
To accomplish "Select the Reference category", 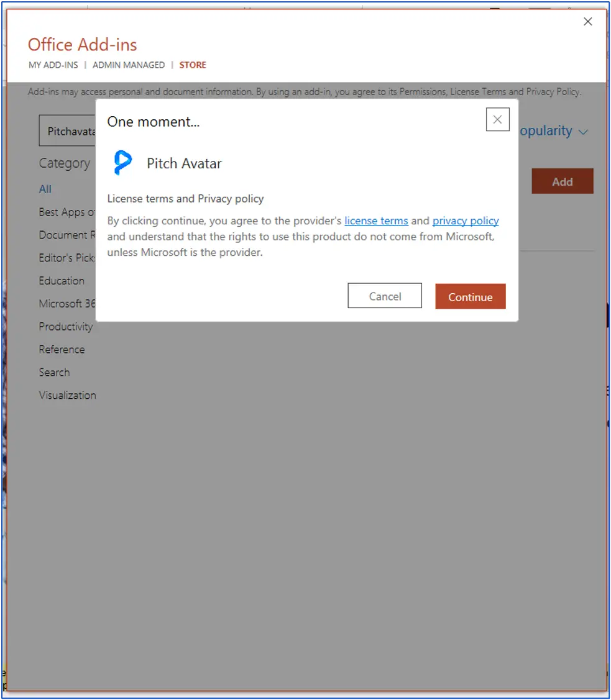I will 62,350.
